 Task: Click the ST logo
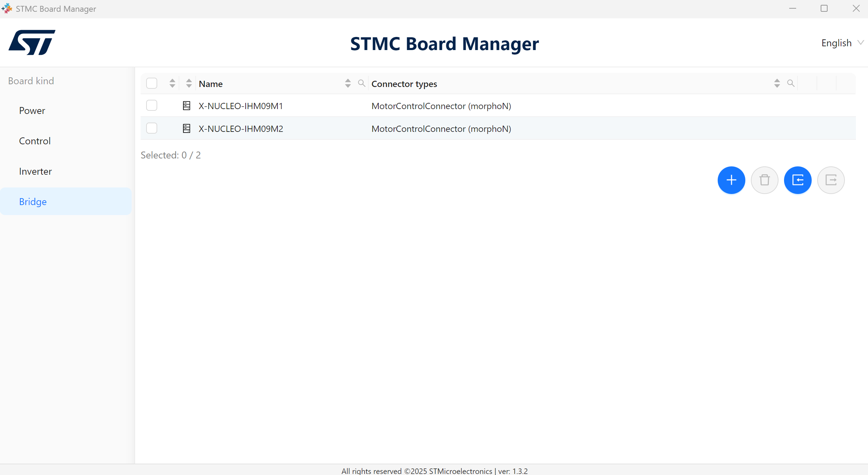pos(32,42)
